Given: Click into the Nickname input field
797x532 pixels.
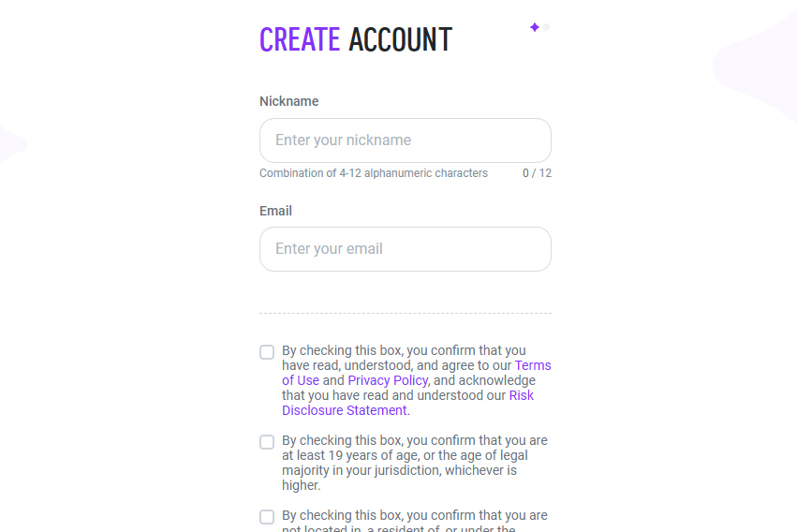Looking at the screenshot, I should coord(405,140).
